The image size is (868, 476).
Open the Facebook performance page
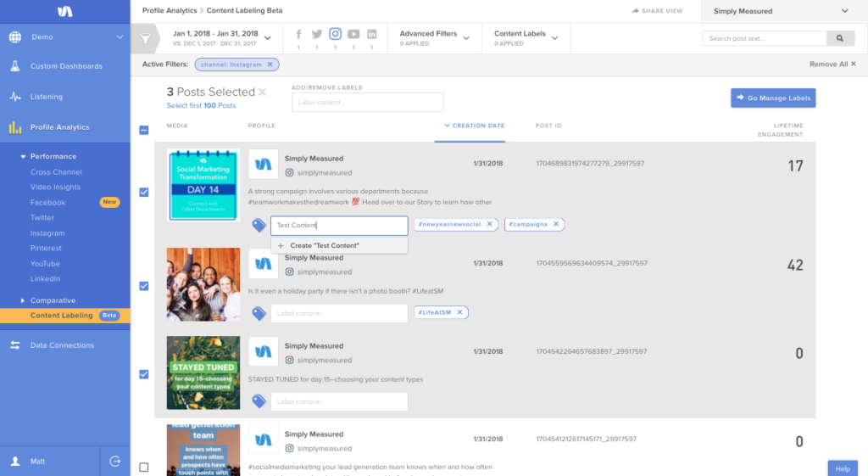47,203
